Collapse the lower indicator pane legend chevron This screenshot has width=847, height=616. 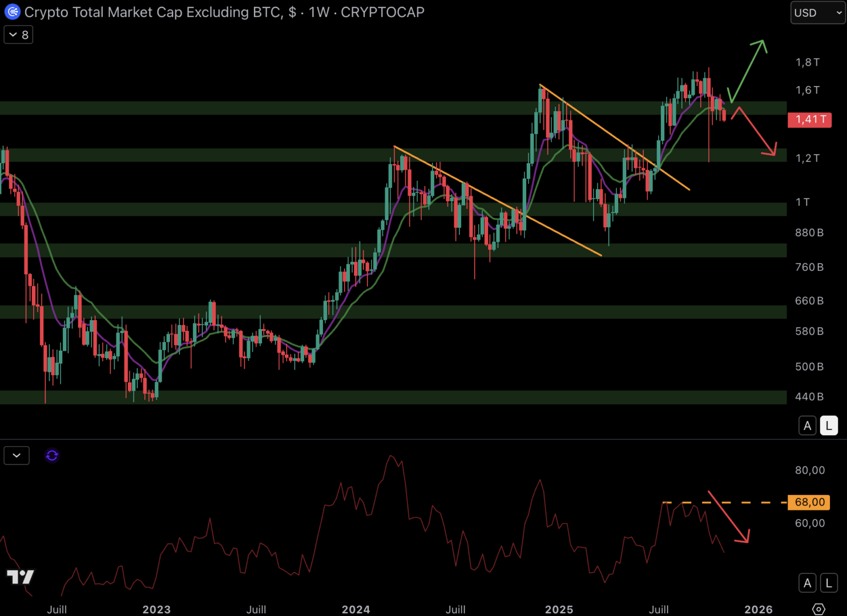pyautogui.click(x=17, y=455)
